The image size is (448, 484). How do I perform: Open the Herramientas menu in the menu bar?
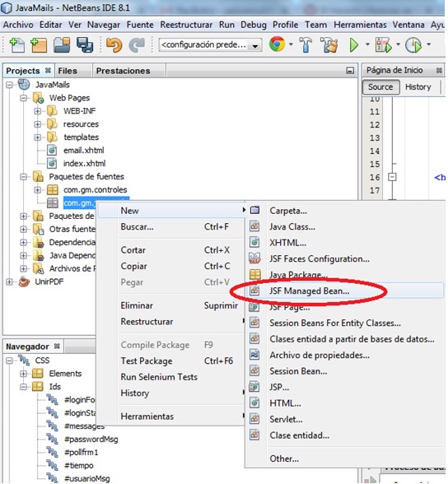(360, 25)
